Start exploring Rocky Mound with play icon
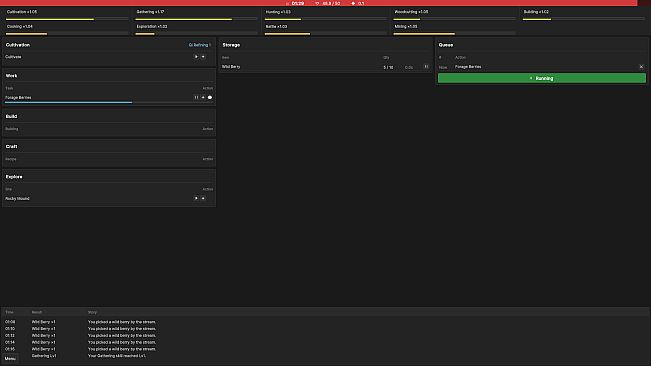 [196, 198]
